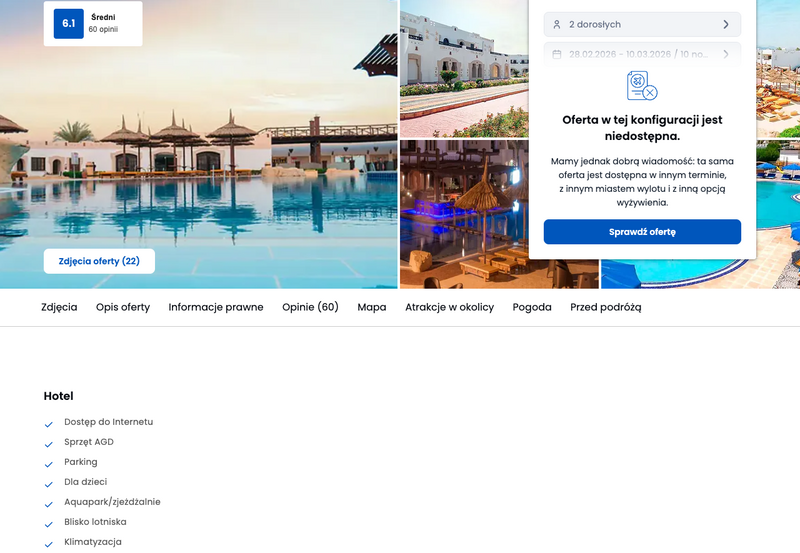Image resolution: width=800 pixels, height=553 pixels.
Task: Click the Sprawdź ofertę button
Action: point(642,232)
